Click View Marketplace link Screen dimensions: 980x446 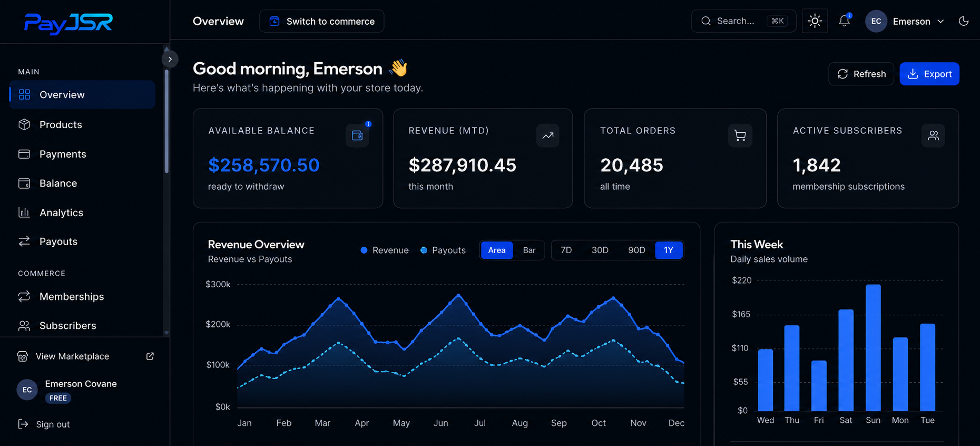(85, 356)
